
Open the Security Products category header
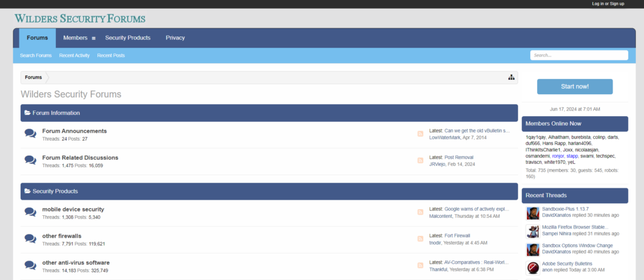55,191
